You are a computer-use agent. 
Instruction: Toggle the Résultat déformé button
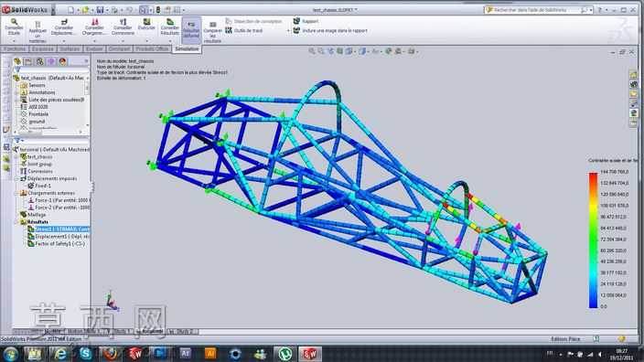point(191,30)
